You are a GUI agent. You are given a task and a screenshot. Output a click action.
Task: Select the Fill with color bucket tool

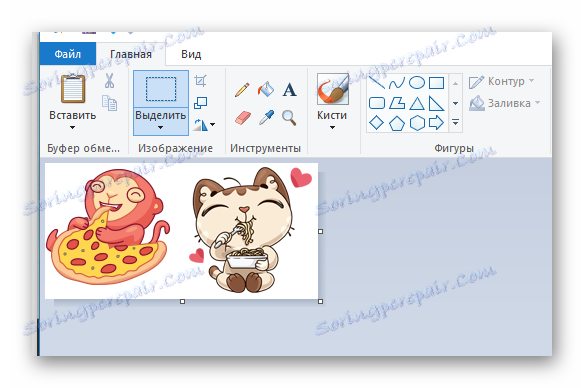266,89
